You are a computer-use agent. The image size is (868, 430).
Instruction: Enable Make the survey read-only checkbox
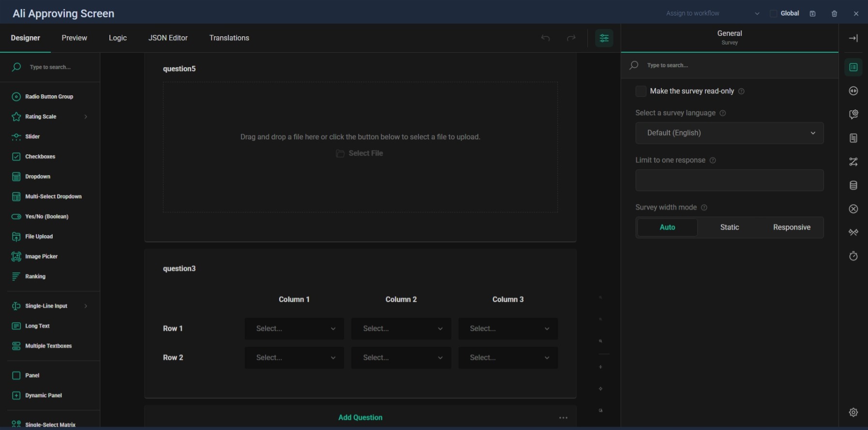coord(641,91)
